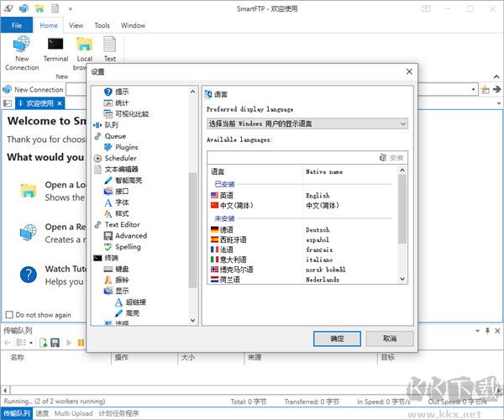Open the Preferred display language dropdown

pos(307,123)
